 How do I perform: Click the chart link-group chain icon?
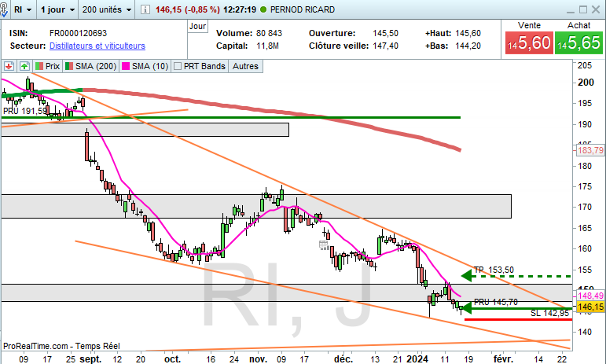4,9
